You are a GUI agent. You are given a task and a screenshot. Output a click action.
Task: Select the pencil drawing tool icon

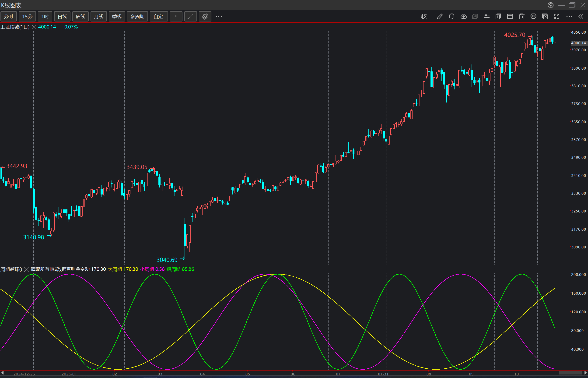pos(440,16)
